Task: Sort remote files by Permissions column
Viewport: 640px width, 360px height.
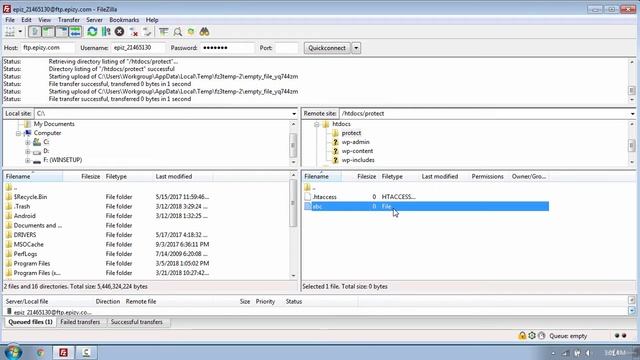Action: 487,177
